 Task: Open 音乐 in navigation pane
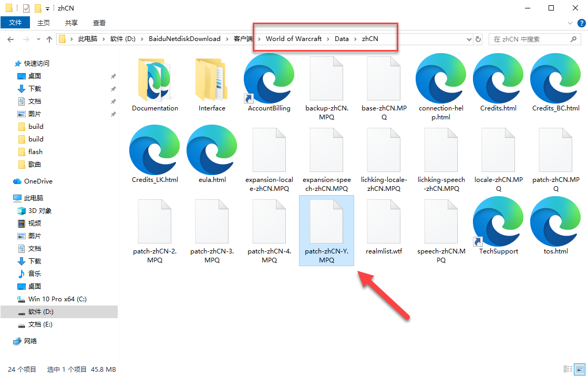pos(35,273)
